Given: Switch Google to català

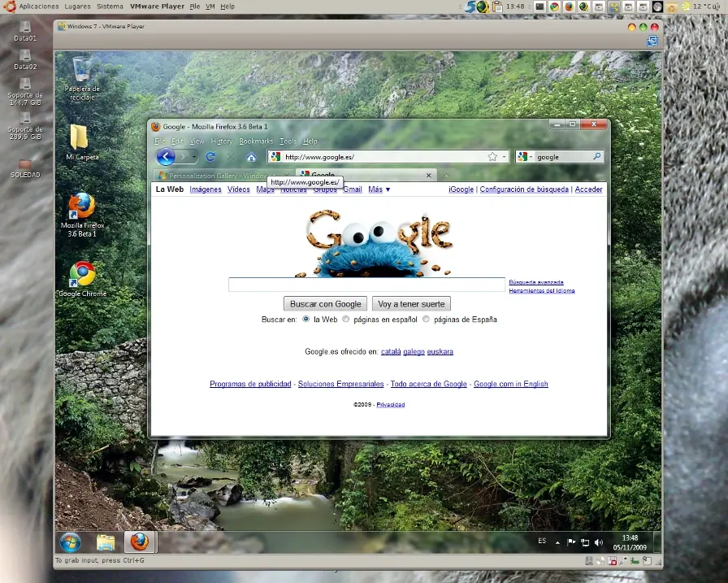Looking at the screenshot, I should point(391,351).
